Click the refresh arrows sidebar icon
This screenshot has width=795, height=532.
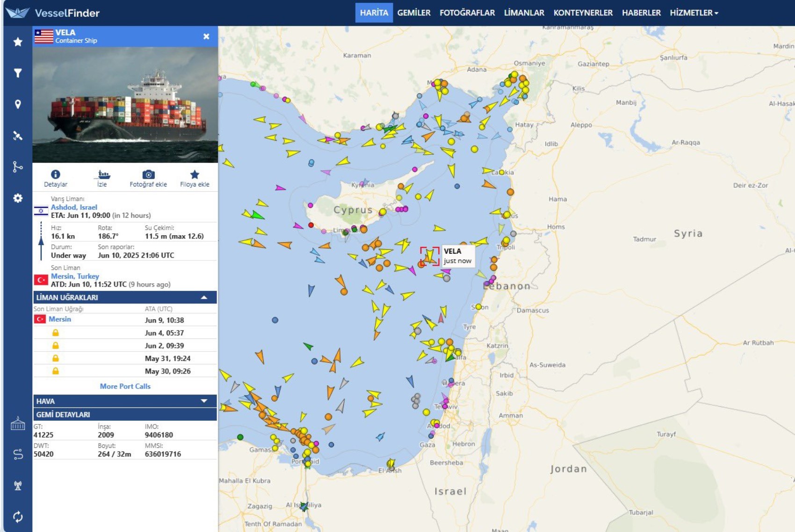(x=18, y=517)
